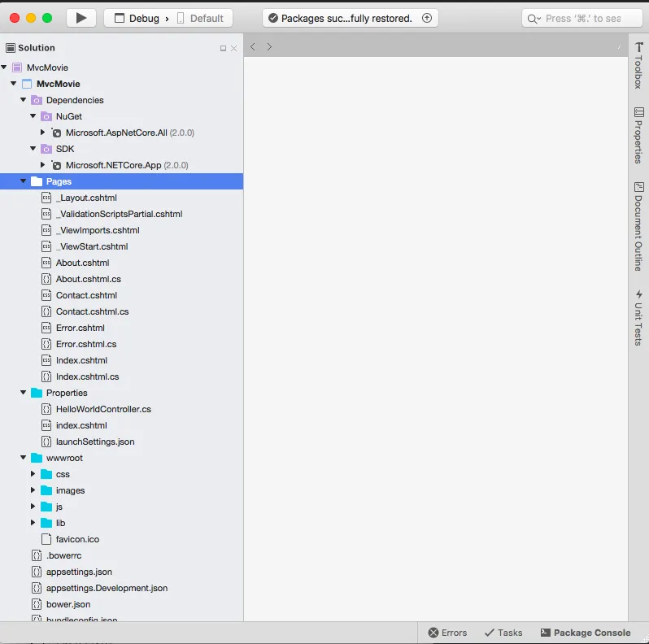Screen dimensions: 649x644
Task: Open the Document Outline side tab
Action: click(x=638, y=226)
